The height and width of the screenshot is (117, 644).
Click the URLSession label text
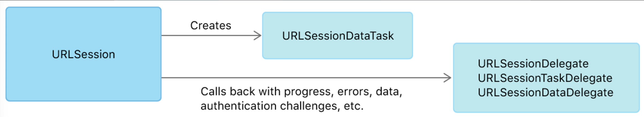[x=83, y=54]
